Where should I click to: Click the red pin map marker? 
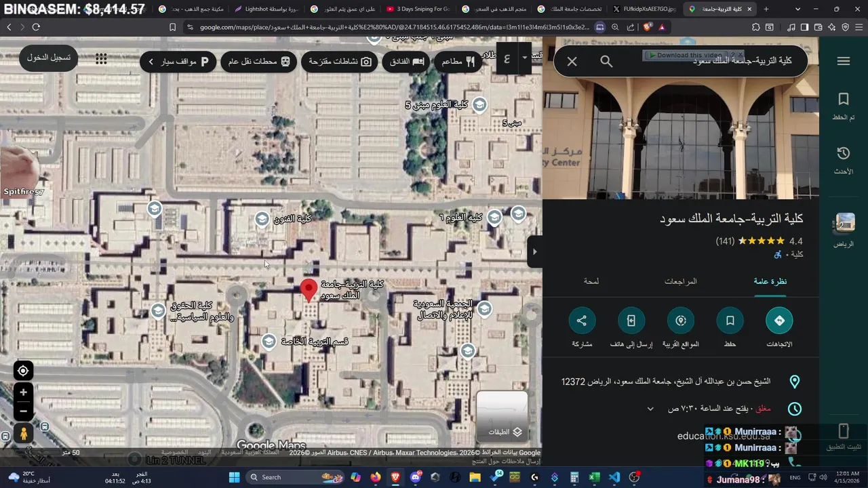coord(309,290)
